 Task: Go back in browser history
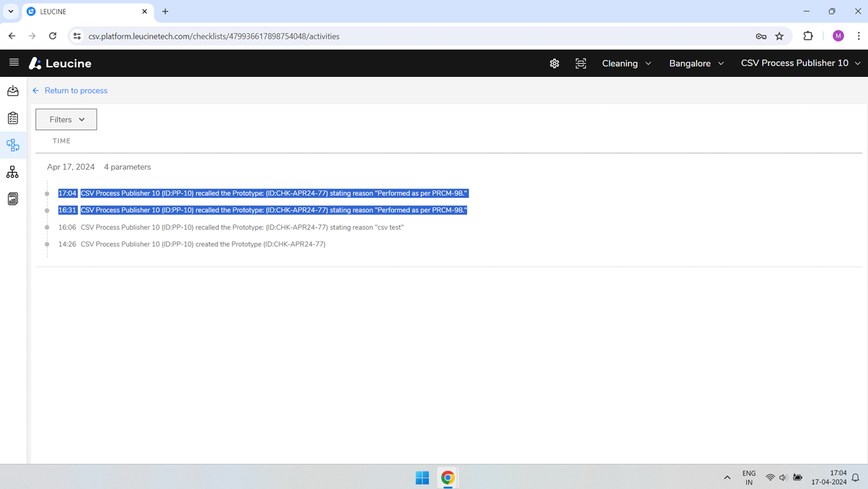coord(12,36)
